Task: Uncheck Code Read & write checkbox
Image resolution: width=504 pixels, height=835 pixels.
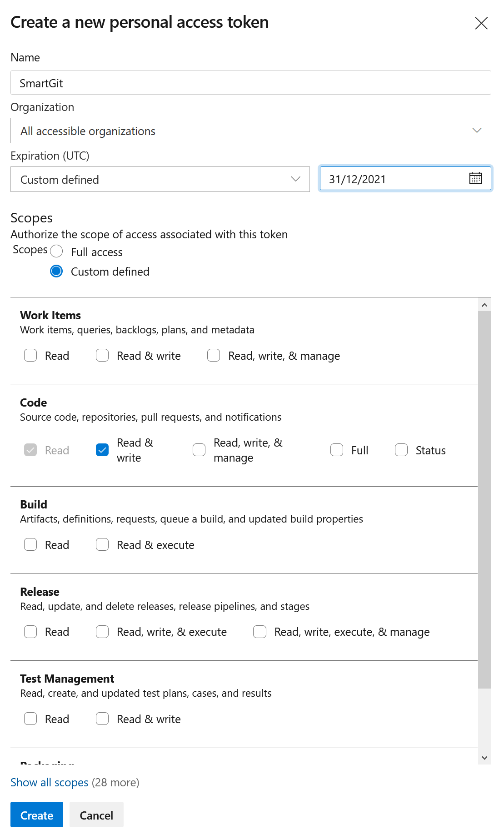Action: point(102,450)
